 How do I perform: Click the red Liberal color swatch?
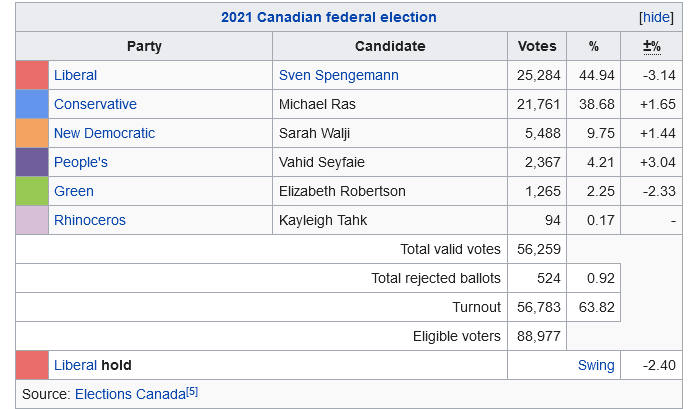point(32,75)
